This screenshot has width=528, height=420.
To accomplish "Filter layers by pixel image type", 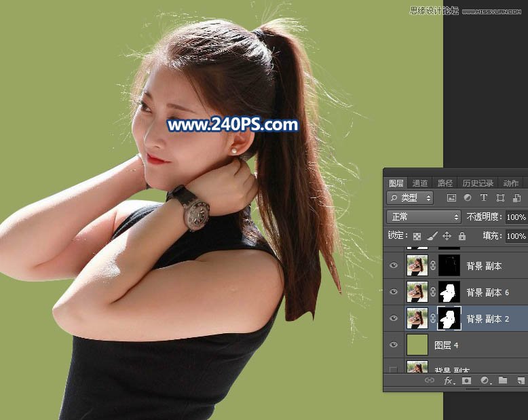I will 451,197.
